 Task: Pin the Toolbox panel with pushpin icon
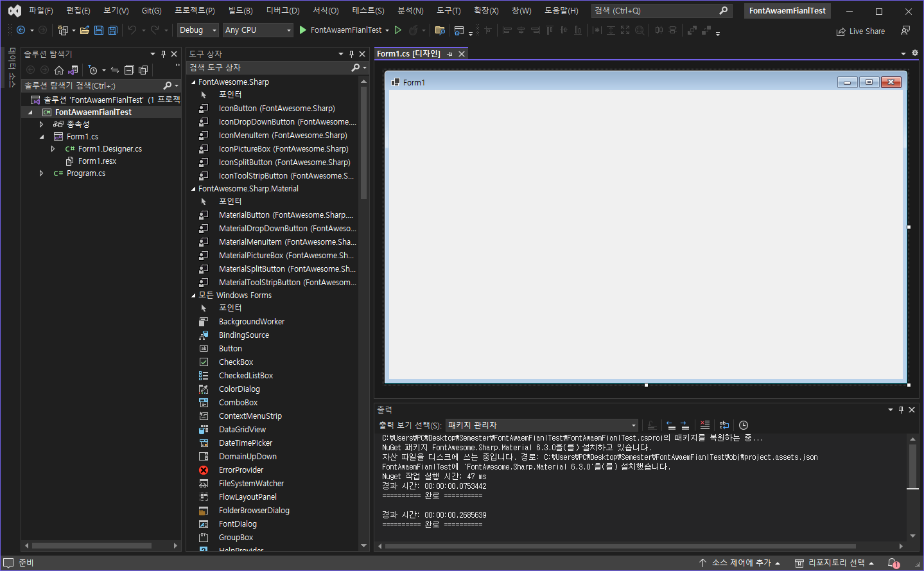(351, 54)
